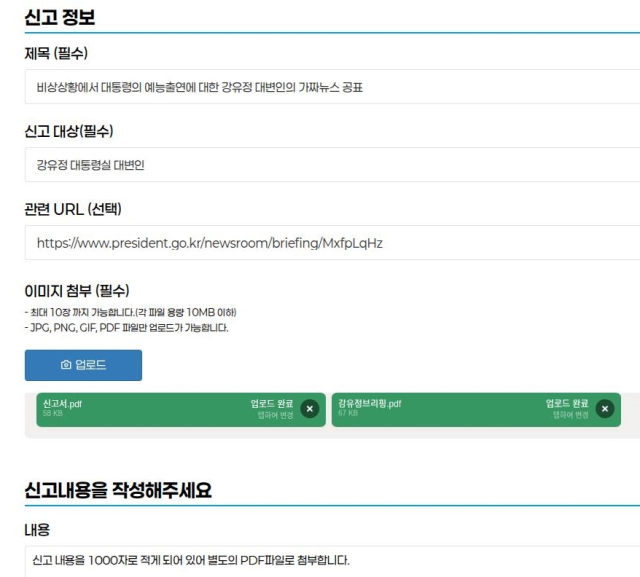640x577 pixels.
Task: Click 업로드 완료 status on 신고서.pdf
Action: [272, 403]
